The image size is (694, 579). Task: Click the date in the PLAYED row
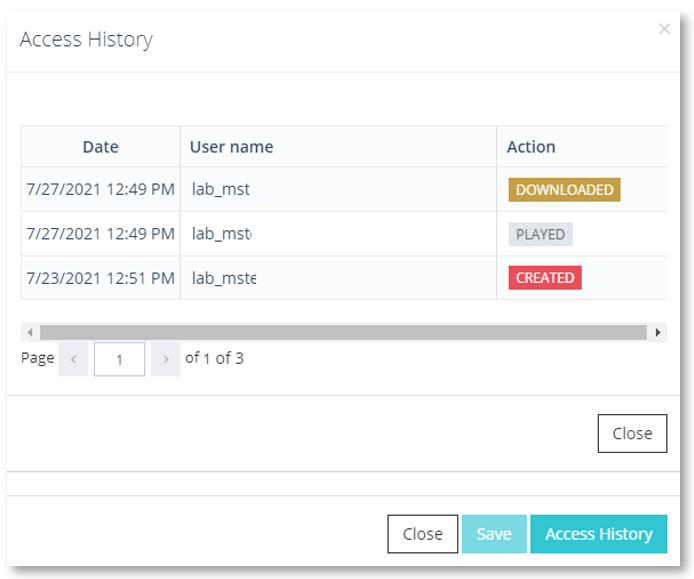[x=100, y=233]
